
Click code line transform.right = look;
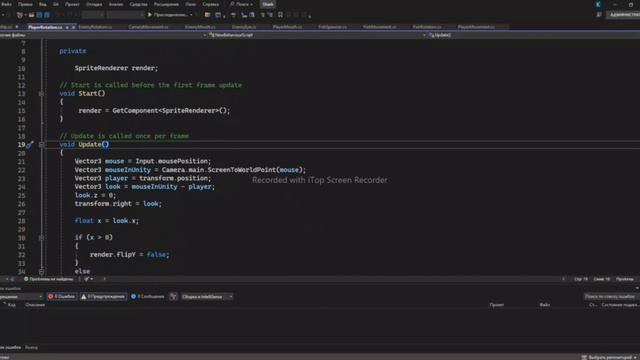click(118, 204)
